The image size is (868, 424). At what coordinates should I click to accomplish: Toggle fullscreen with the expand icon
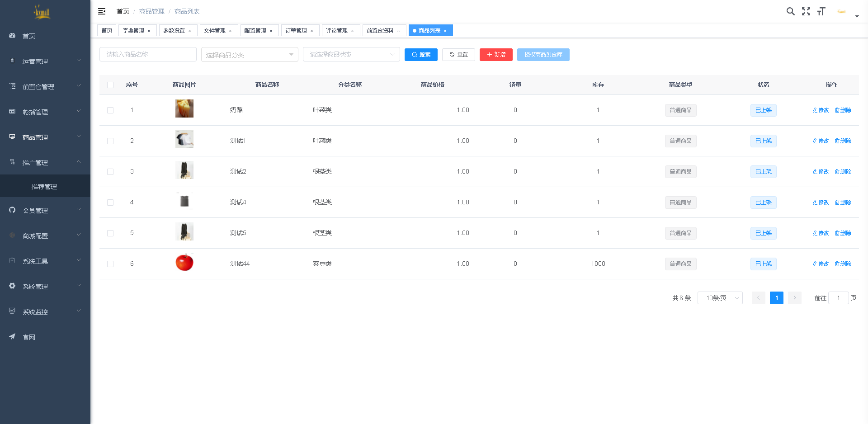(x=806, y=11)
